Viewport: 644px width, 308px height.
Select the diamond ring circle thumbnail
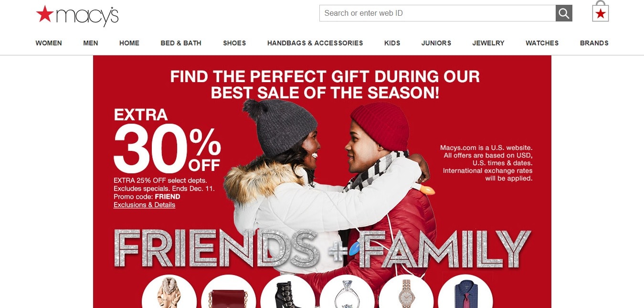(347, 291)
